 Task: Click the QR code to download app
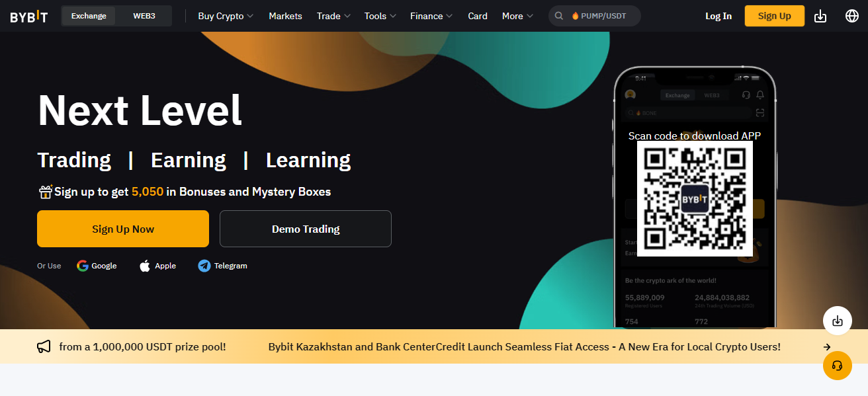[695, 198]
